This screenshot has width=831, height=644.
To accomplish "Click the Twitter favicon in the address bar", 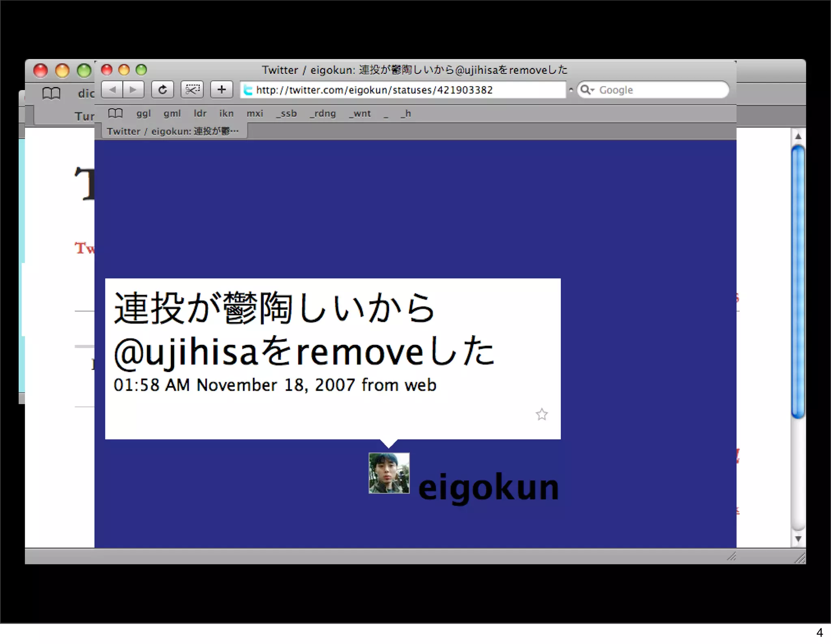I will point(248,90).
